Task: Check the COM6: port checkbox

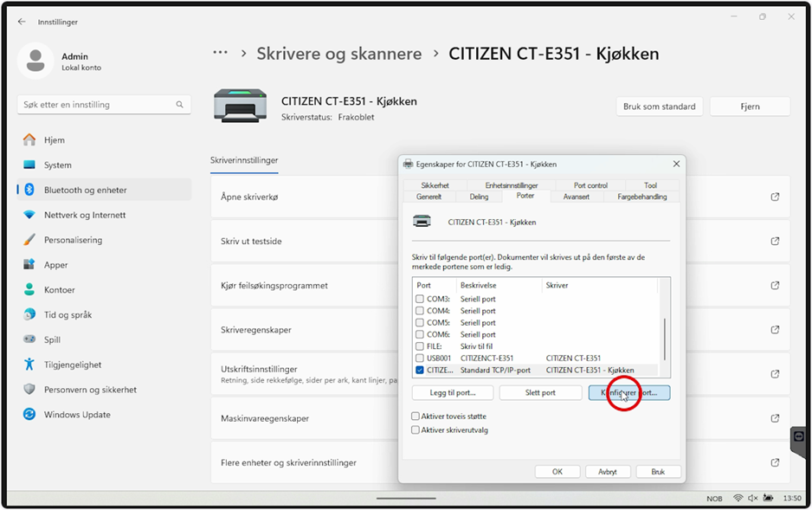Action: (420, 334)
